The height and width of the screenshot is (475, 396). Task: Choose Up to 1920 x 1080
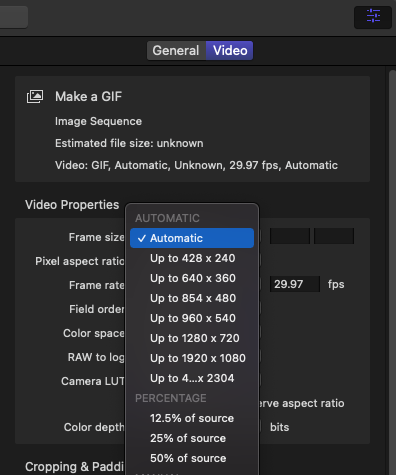tap(192, 358)
